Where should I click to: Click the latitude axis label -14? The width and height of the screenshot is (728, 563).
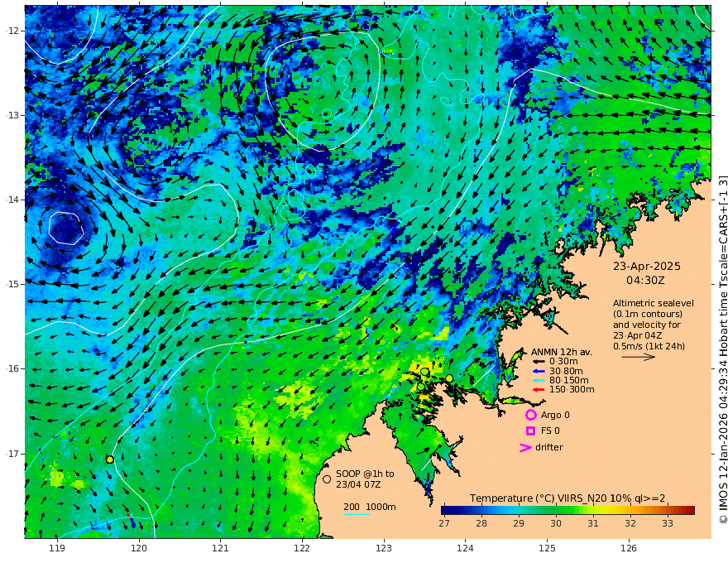coord(12,200)
